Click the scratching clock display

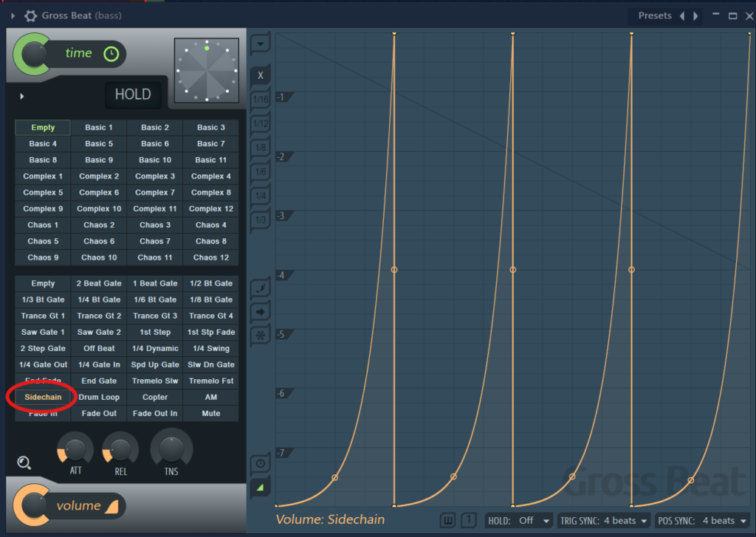tap(207, 70)
